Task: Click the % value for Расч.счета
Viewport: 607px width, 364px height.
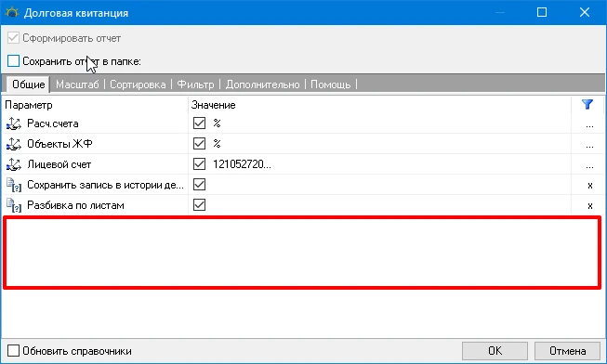Action: [217, 123]
